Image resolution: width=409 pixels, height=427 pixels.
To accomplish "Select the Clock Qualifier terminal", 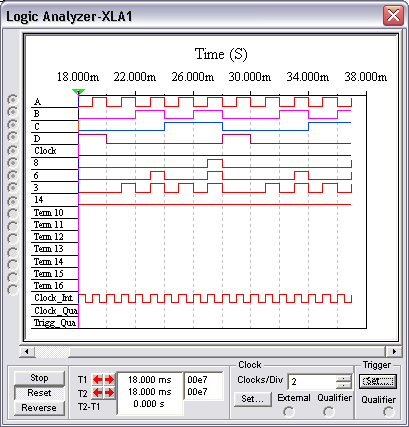I will 329,412.
